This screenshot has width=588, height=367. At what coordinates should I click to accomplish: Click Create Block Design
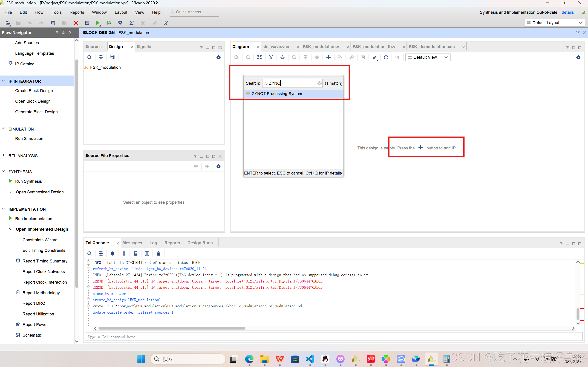pyautogui.click(x=34, y=90)
